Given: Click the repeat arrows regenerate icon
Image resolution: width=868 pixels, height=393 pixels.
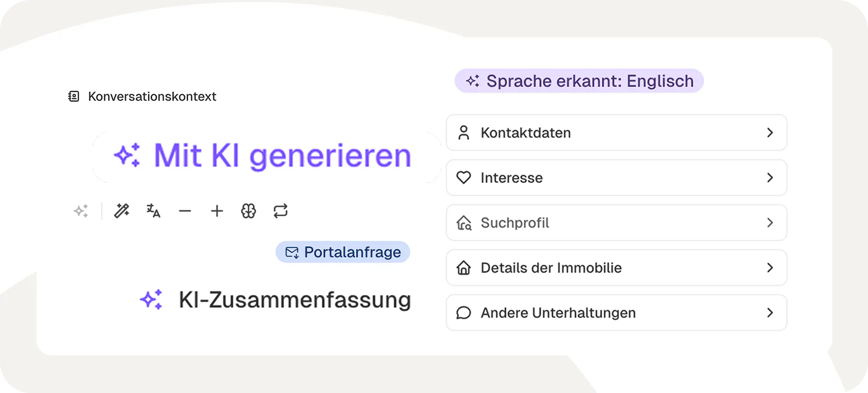Looking at the screenshot, I should (x=280, y=211).
